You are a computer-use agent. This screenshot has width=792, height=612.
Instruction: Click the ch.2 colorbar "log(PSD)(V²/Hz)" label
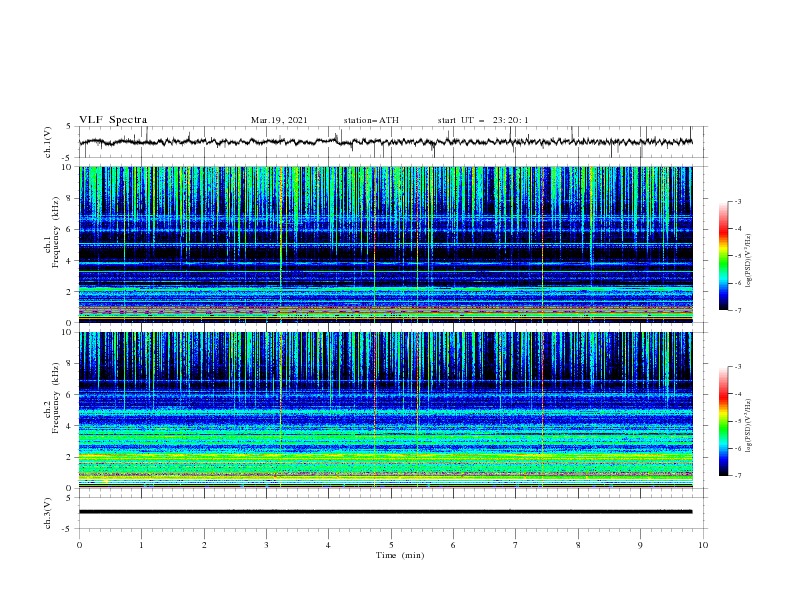tap(749, 425)
